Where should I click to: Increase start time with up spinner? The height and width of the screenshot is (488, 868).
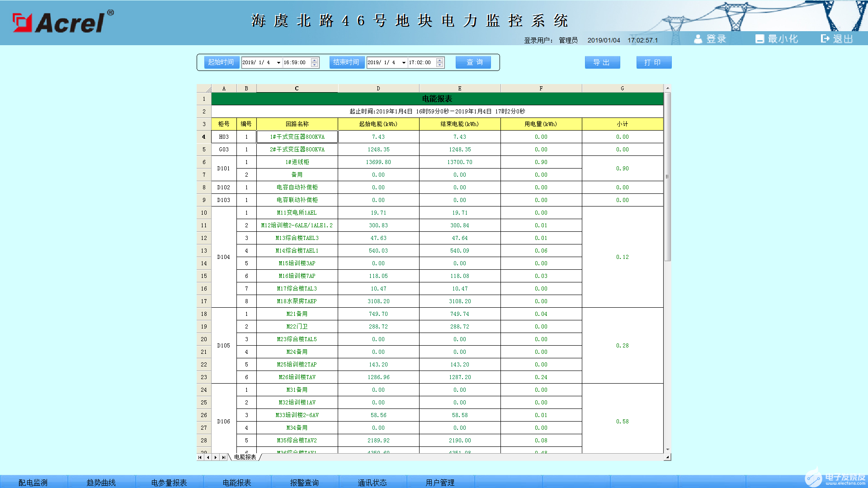(x=315, y=60)
